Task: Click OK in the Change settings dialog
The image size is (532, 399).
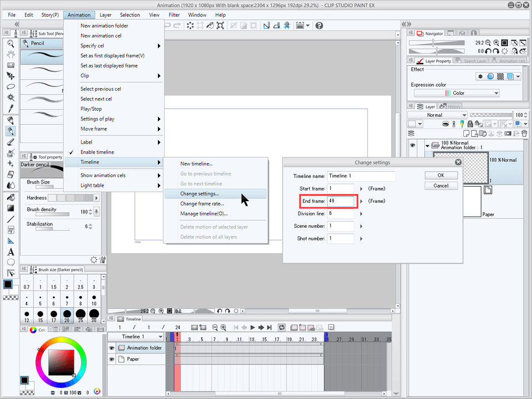Action: [x=441, y=175]
